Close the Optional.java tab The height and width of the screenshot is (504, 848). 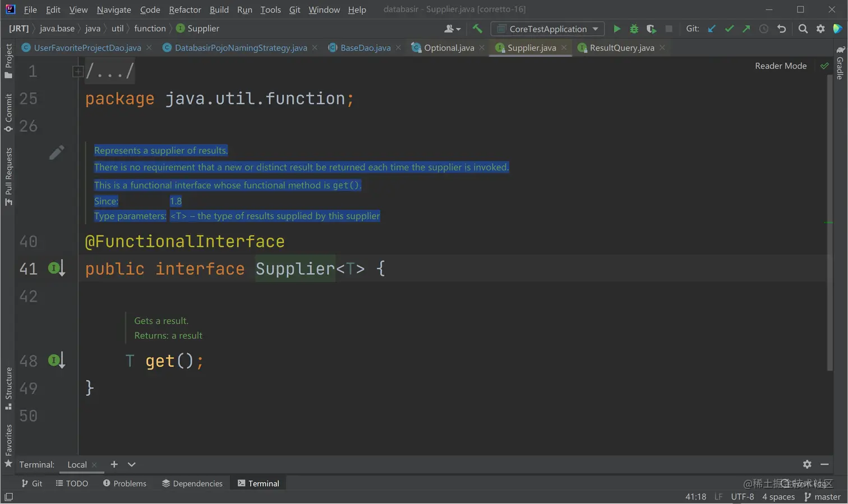(x=482, y=48)
